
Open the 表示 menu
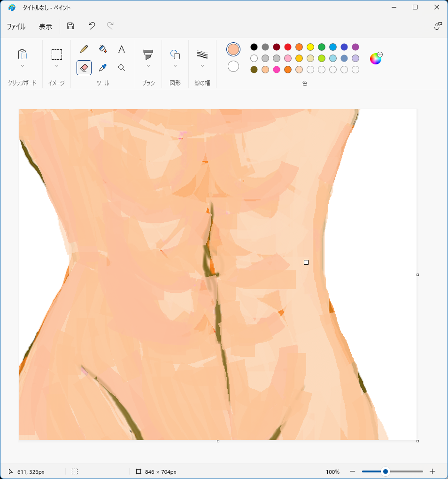pos(46,27)
